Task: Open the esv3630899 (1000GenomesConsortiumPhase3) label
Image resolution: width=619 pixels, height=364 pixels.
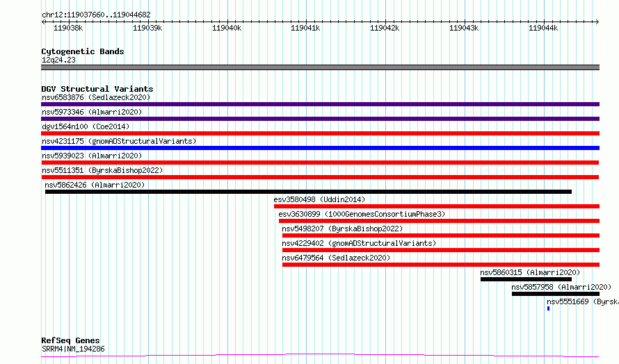Action: pos(362,214)
